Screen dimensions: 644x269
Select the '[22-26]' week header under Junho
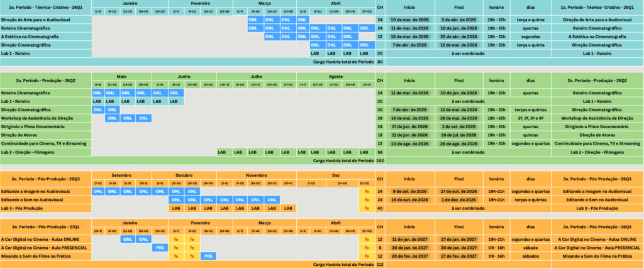[208, 85]
